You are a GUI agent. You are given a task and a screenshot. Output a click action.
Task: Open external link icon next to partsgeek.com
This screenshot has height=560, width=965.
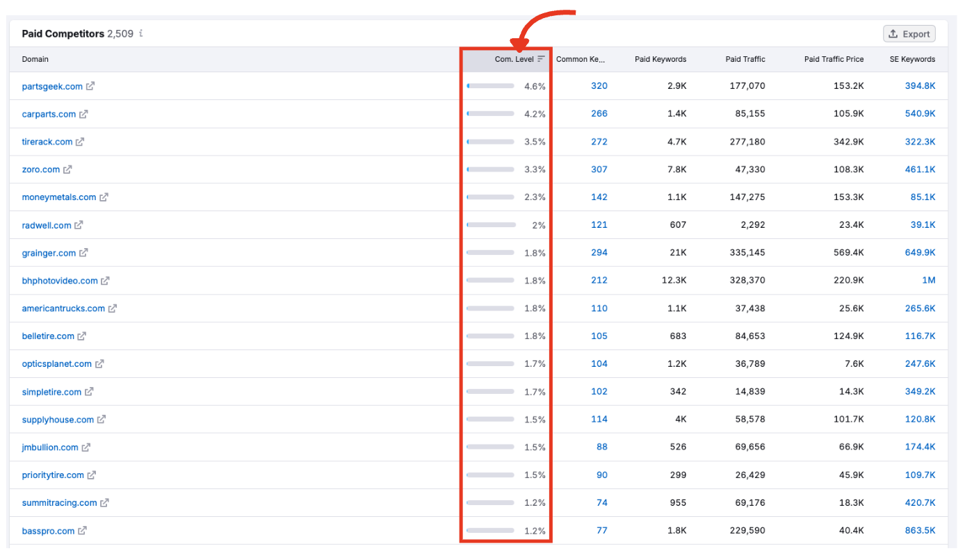click(90, 86)
